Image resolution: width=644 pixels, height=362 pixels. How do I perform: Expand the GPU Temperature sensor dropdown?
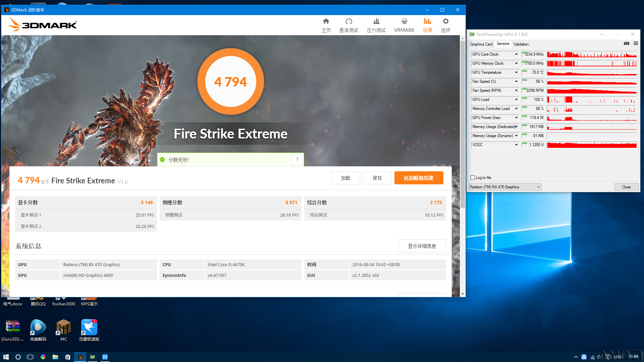coord(516,72)
